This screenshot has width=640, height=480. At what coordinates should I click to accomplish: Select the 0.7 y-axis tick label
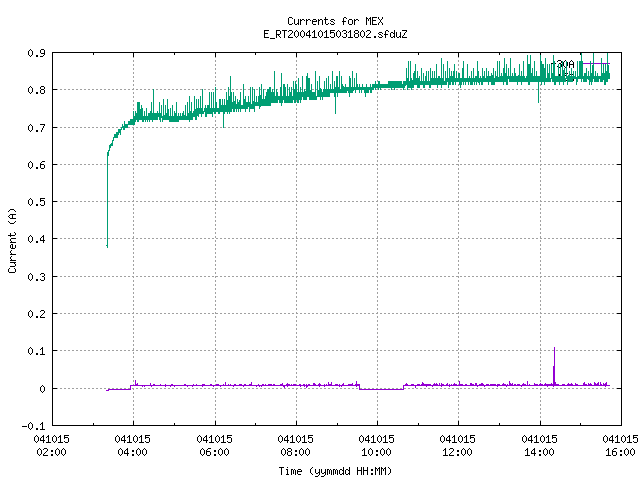click(36, 128)
